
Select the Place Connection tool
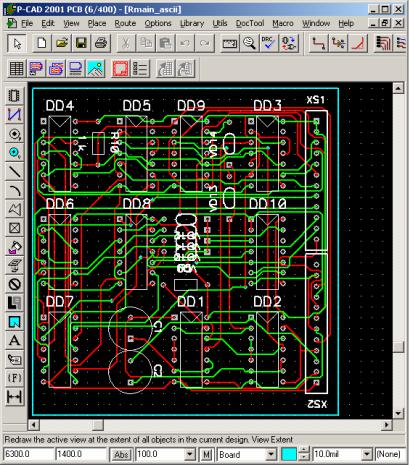pyautogui.click(x=14, y=115)
